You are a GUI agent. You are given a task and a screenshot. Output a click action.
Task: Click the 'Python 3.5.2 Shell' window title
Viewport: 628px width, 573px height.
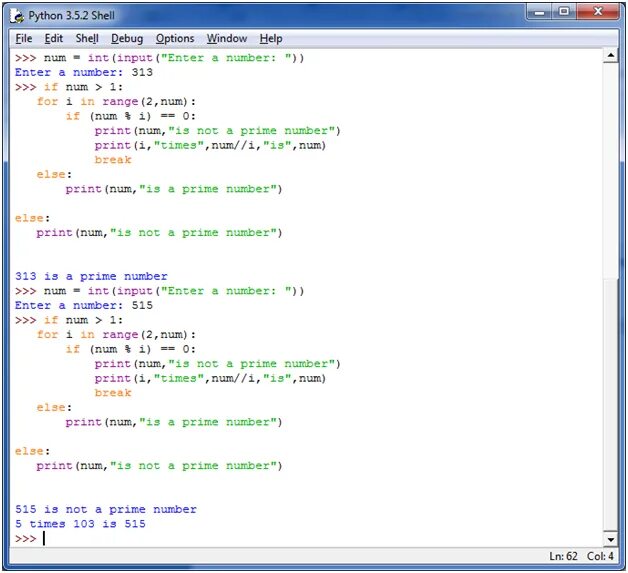(x=71, y=16)
